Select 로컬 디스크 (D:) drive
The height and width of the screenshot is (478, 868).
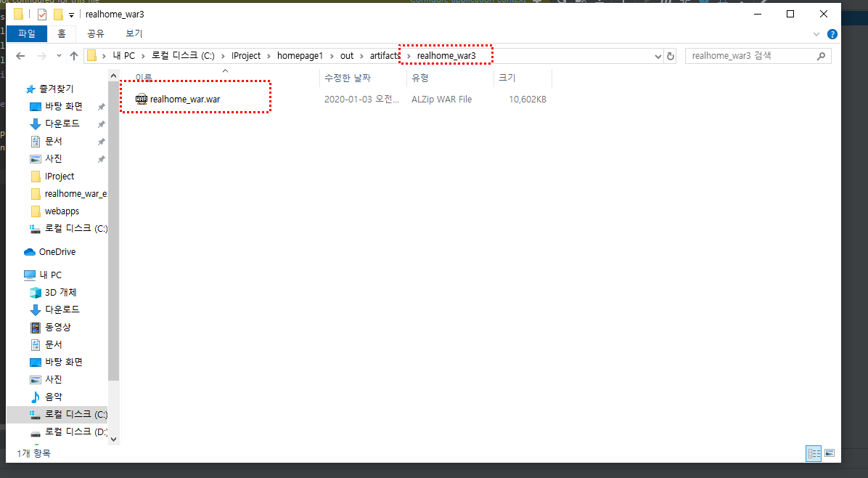click(x=75, y=432)
